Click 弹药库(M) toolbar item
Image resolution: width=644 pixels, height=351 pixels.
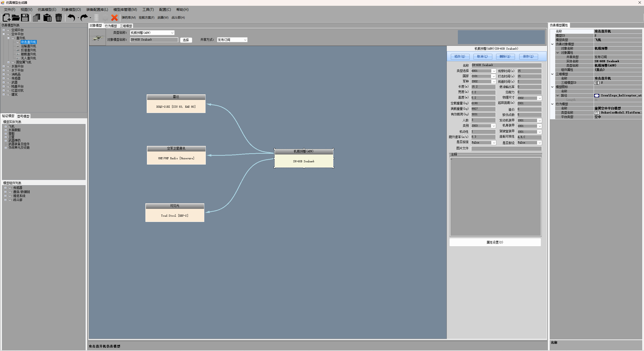129,18
